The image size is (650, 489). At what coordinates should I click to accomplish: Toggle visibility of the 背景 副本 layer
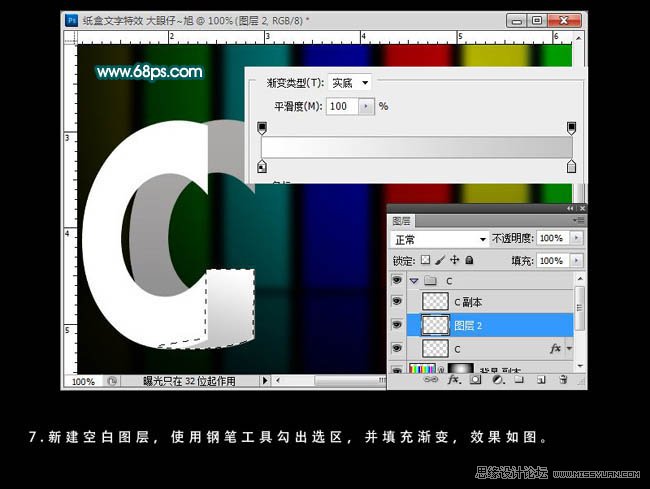397,369
